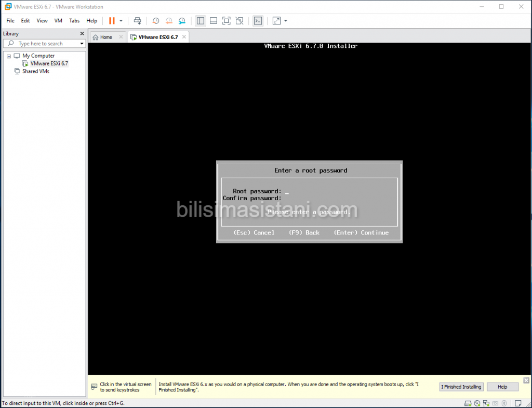Open the View menu
Screen dimensions: 532x408
click(x=42, y=21)
